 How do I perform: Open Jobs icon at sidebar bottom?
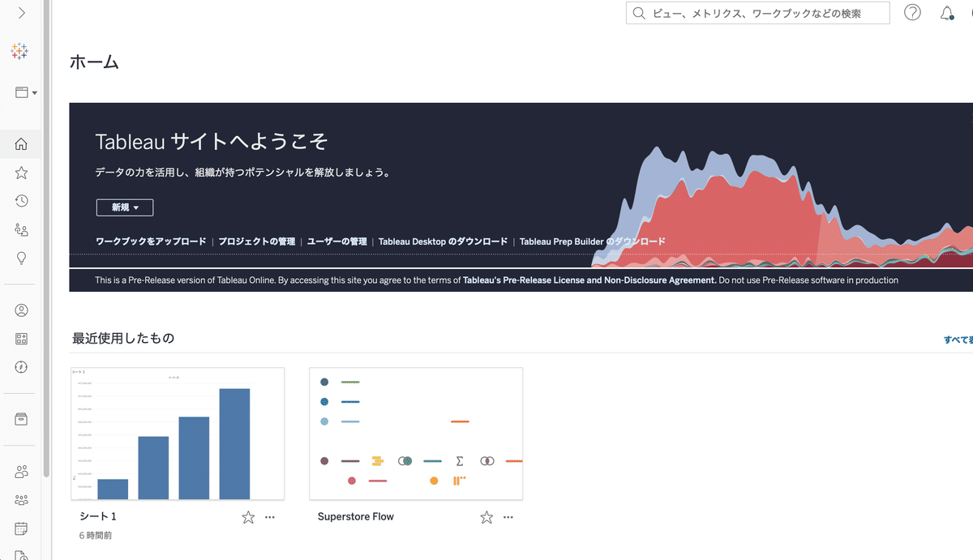(x=22, y=555)
